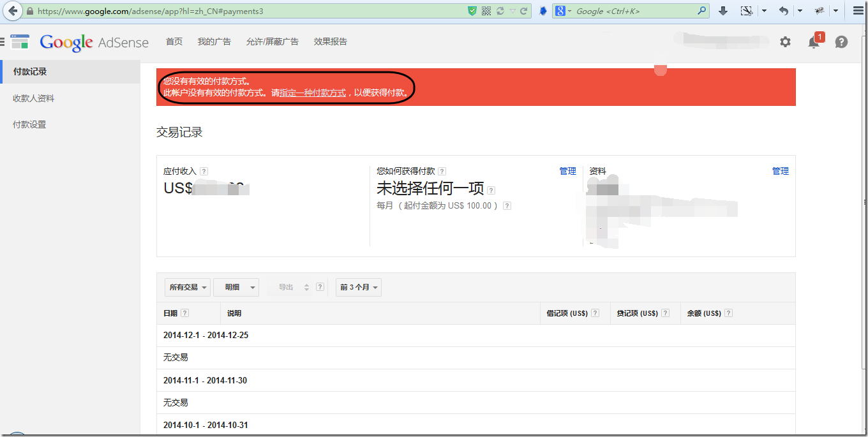The height and width of the screenshot is (437, 868).
Task: Focus the browser URL address field
Action: [x=249, y=11]
